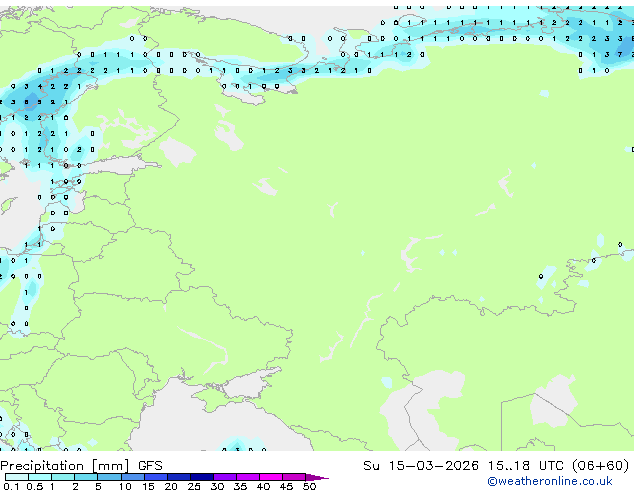The width and height of the screenshot is (634, 490).
Task: Click the 1–2 mm legend swatch
Action: pyautogui.click(x=63, y=477)
